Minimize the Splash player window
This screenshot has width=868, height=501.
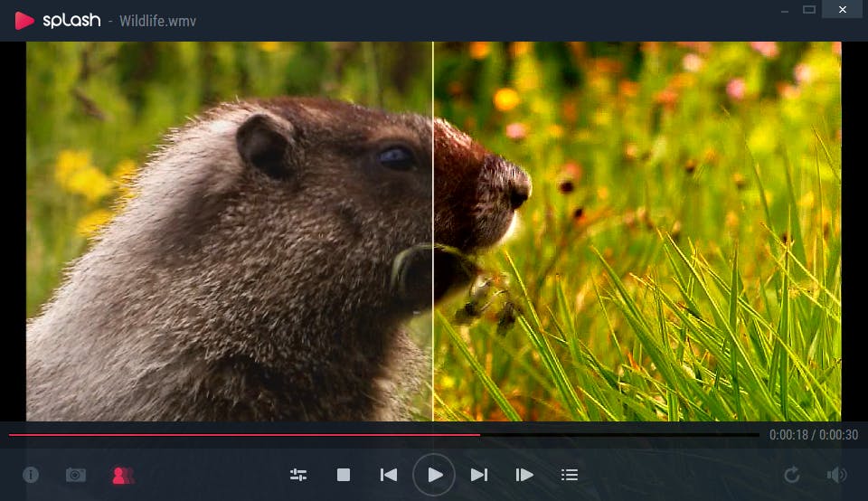[x=785, y=11]
